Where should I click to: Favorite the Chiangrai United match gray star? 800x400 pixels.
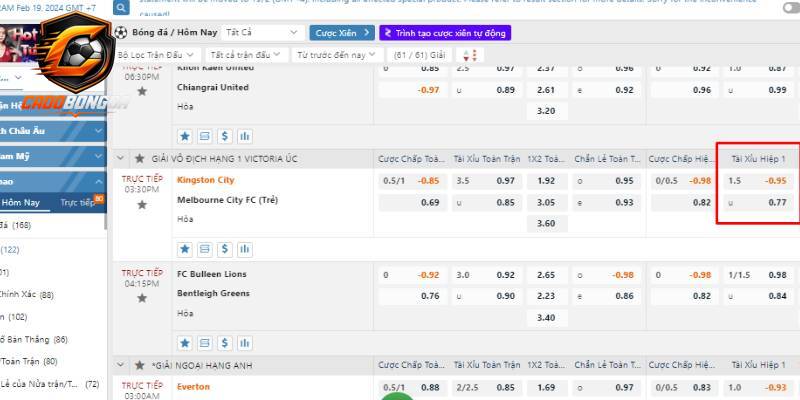point(142,91)
